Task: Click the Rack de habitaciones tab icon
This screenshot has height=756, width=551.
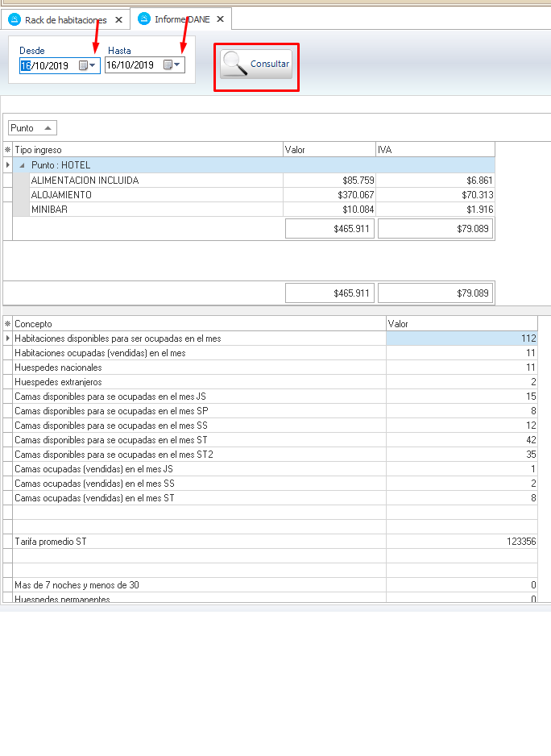Action: click(14, 19)
